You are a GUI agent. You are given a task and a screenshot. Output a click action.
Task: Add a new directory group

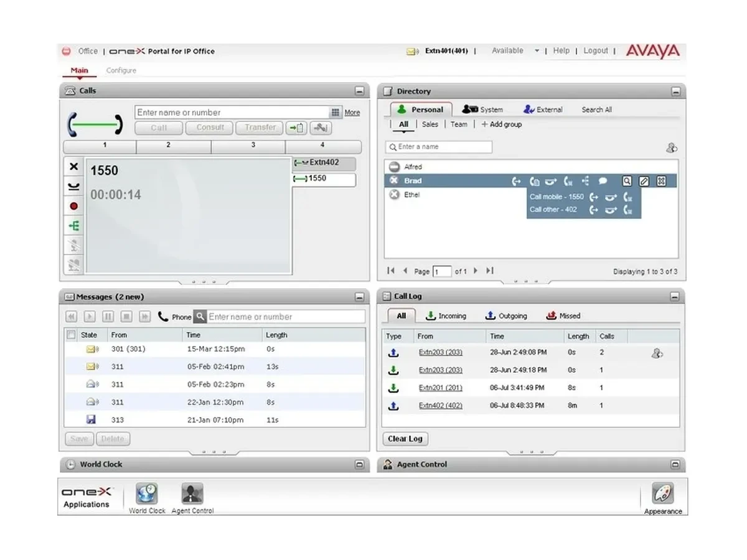pyautogui.click(x=502, y=124)
